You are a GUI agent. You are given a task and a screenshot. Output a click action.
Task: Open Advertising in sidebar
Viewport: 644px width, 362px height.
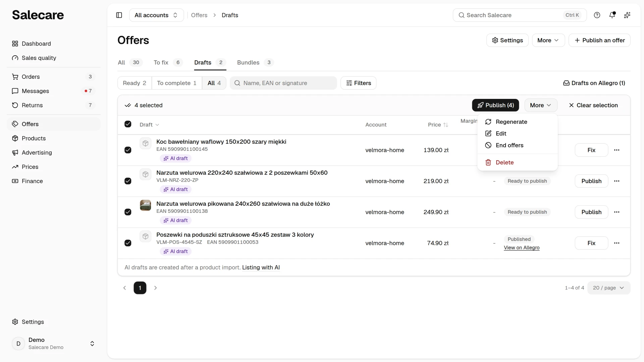[54, 153]
